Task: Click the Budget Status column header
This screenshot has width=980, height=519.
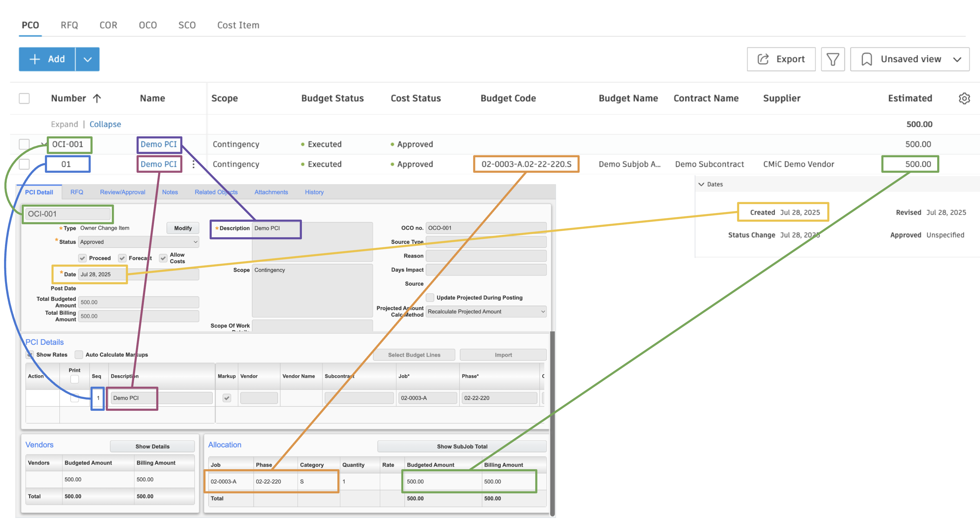Action: pos(332,98)
